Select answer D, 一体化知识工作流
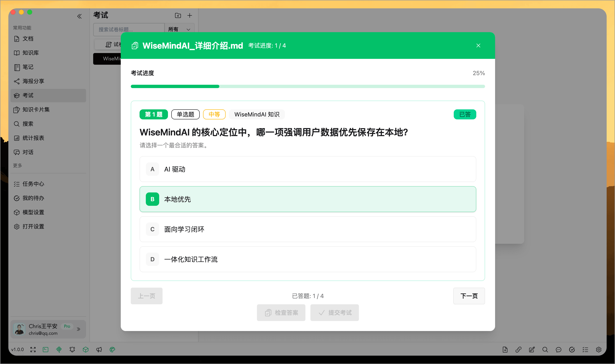The width and height of the screenshot is (615, 364). tap(307, 259)
